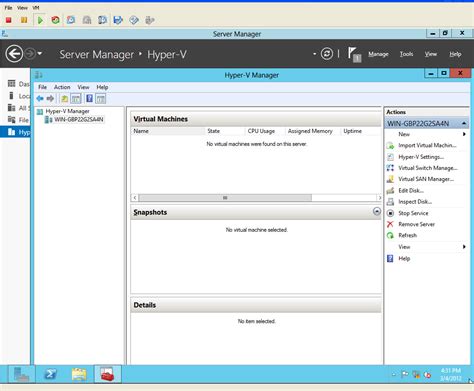This screenshot has height=391, width=474.
Task: Sort by Assigned Memory column header
Action: click(313, 131)
